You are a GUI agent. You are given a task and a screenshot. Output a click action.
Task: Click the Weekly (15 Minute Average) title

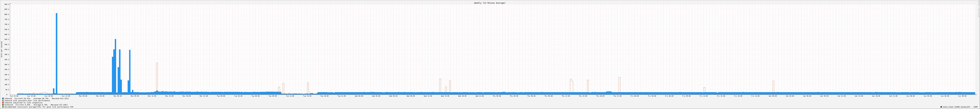(x=490, y=3)
